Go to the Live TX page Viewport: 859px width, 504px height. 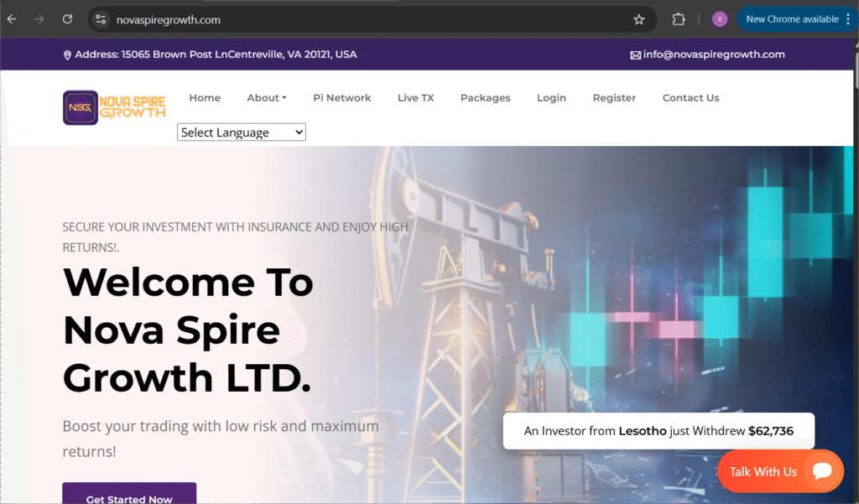415,97
